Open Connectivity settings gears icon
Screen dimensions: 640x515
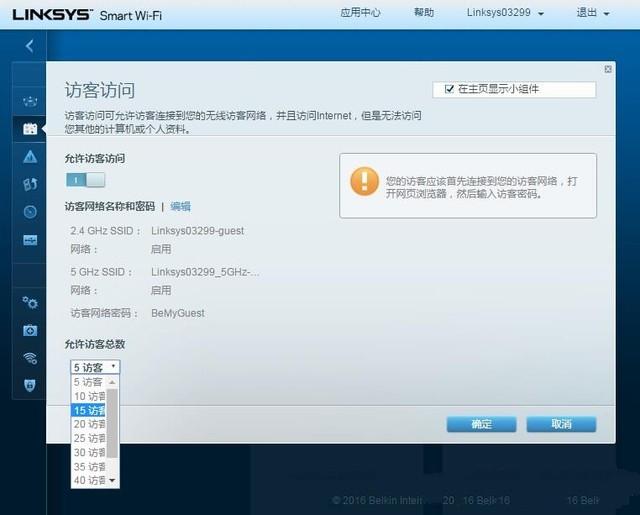point(30,303)
